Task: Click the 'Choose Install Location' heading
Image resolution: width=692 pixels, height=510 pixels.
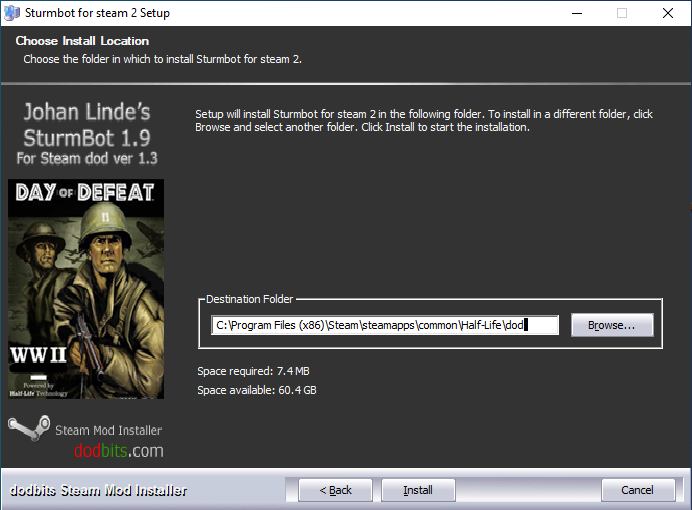Action: tap(82, 41)
